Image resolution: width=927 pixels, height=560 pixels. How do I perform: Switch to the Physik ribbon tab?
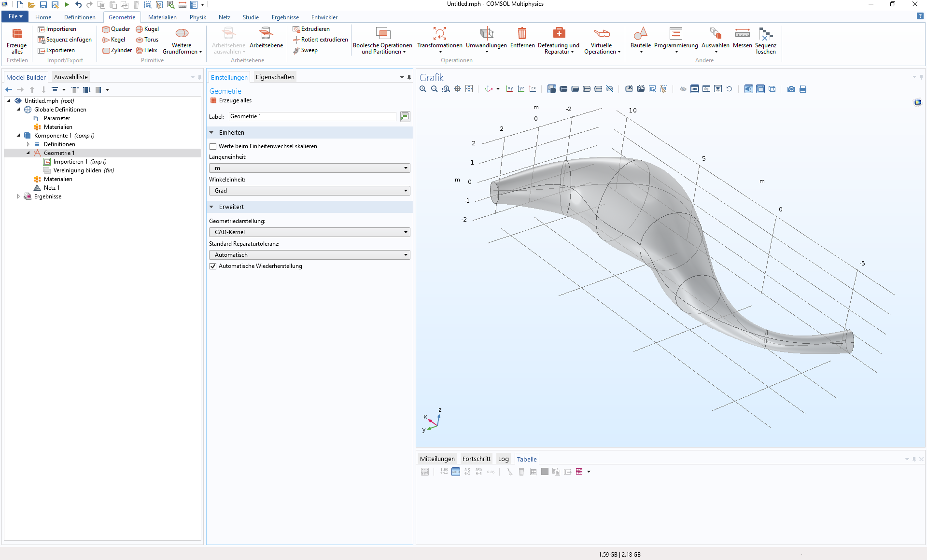[197, 17]
